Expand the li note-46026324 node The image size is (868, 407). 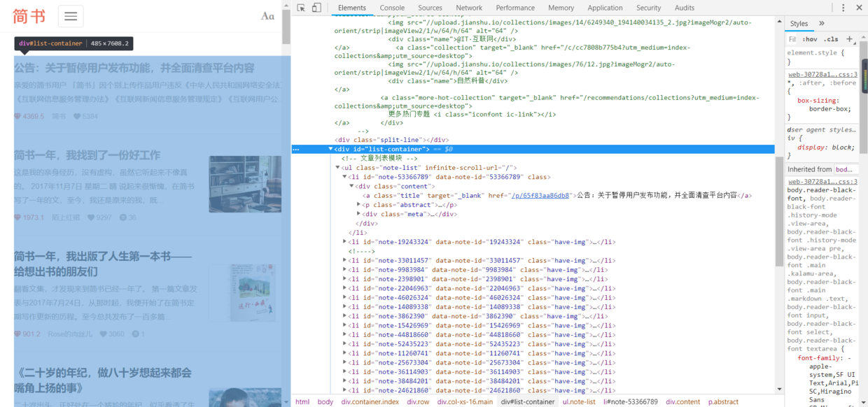point(344,297)
